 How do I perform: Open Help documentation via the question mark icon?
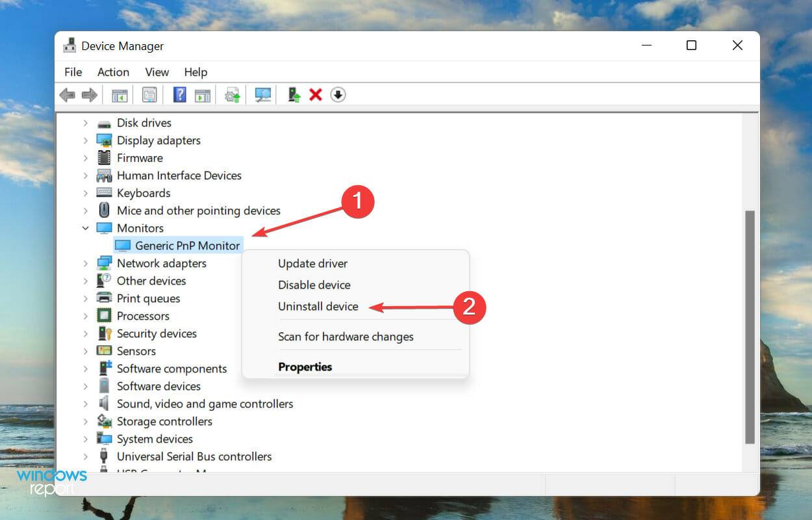point(179,94)
